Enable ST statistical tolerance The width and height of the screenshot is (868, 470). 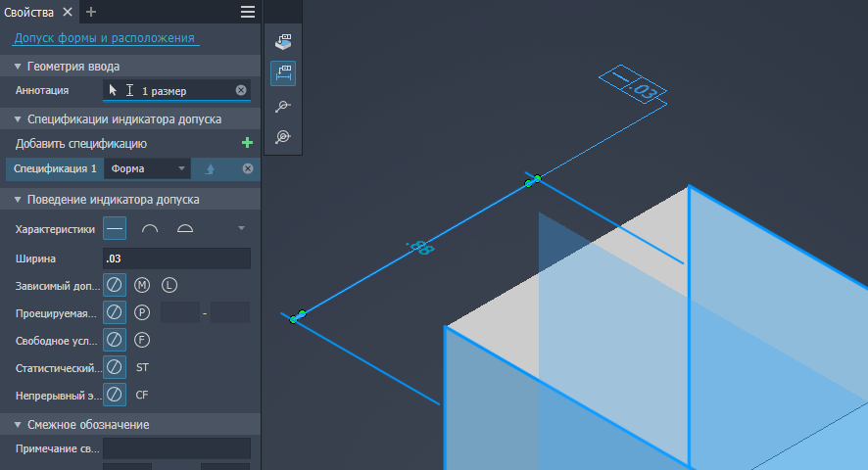[x=142, y=367]
